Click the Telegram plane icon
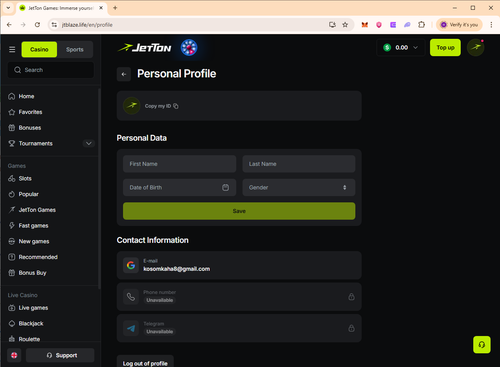500x367 pixels. [x=131, y=328]
